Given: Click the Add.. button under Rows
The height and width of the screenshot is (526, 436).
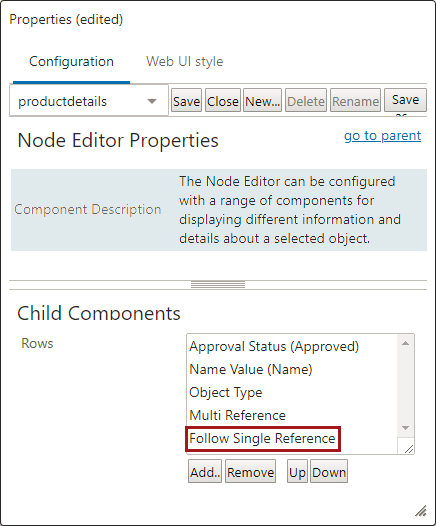Looking at the screenshot, I should click(205, 471).
